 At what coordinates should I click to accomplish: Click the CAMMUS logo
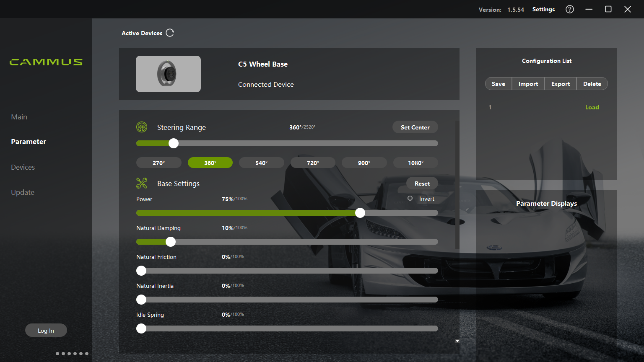pyautogui.click(x=46, y=62)
